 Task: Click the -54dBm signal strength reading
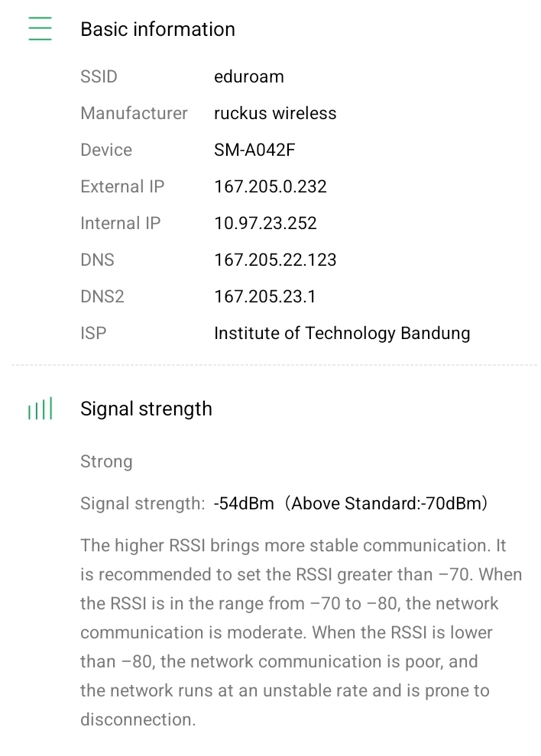(x=244, y=504)
